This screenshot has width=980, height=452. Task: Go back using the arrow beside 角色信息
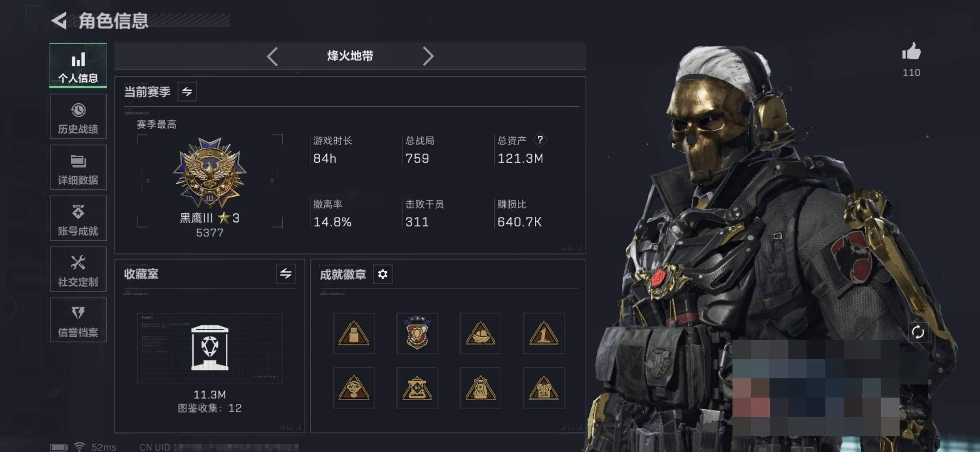coord(59,21)
